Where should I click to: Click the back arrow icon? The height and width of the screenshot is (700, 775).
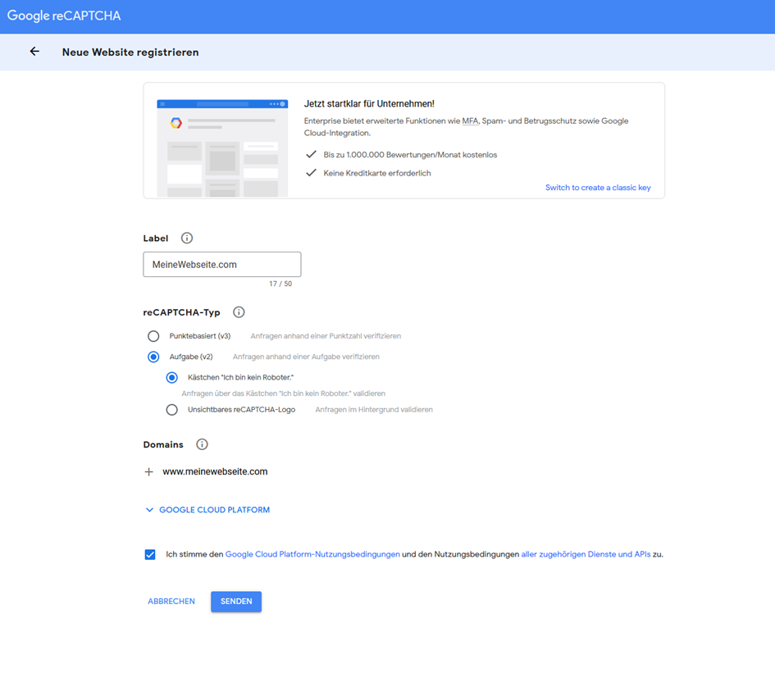[x=34, y=52]
